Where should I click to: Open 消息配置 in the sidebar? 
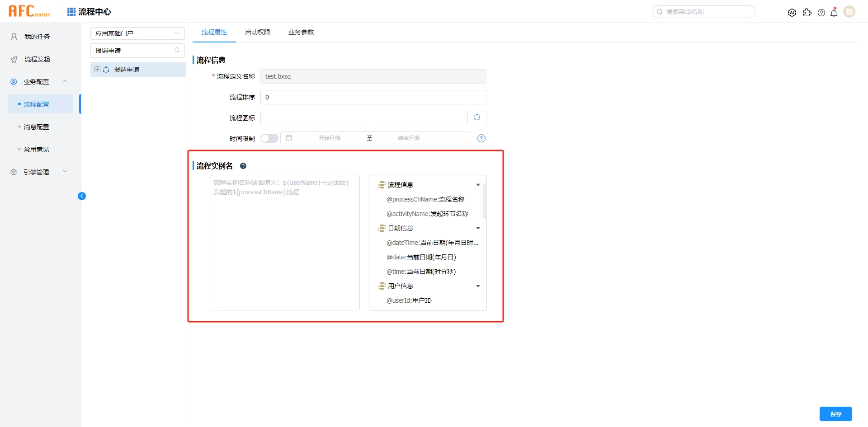pyautogui.click(x=36, y=127)
